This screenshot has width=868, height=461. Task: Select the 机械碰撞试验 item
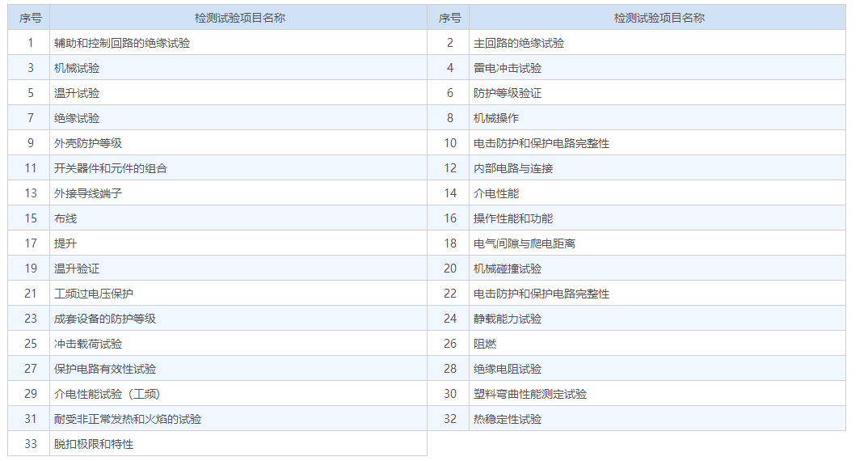[x=508, y=269]
